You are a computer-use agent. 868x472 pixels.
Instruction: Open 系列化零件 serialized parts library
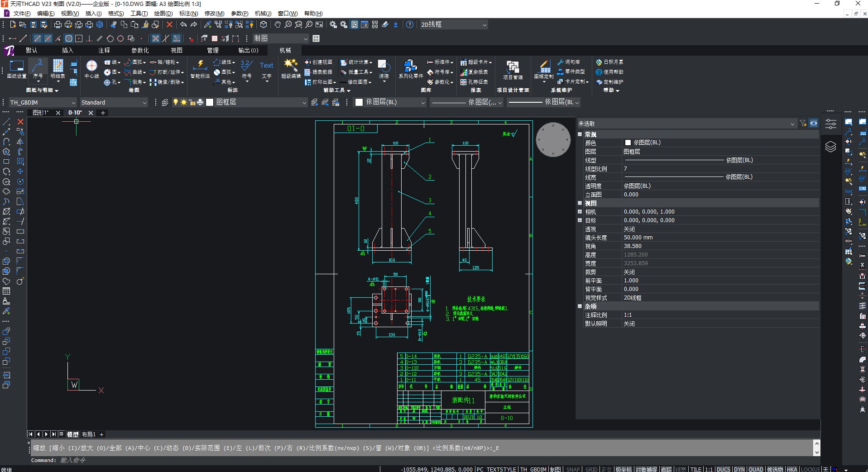411,69
